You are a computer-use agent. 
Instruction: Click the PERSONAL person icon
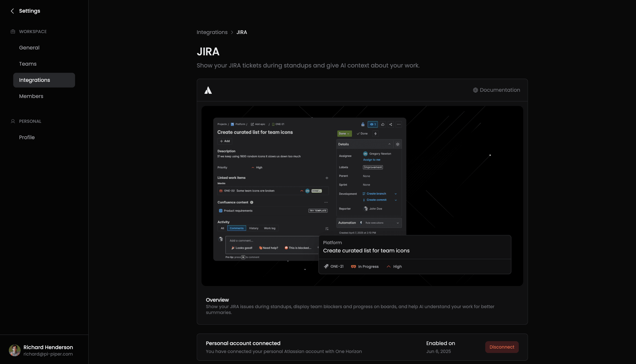(x=13, y=121)
